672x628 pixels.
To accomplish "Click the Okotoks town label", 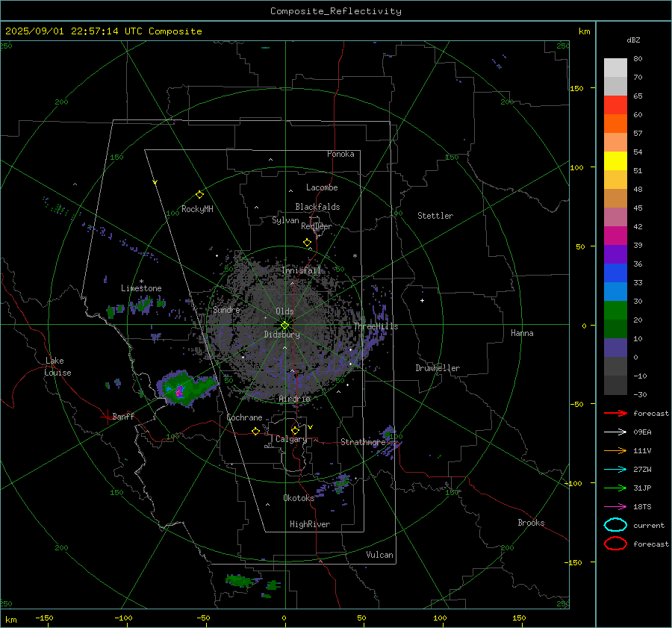I will pyautogui.click(x=299, y=498).
